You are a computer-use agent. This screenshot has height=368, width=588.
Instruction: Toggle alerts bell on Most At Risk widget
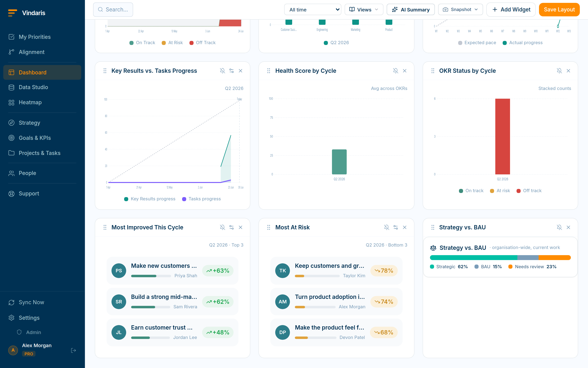coord(386,227)
